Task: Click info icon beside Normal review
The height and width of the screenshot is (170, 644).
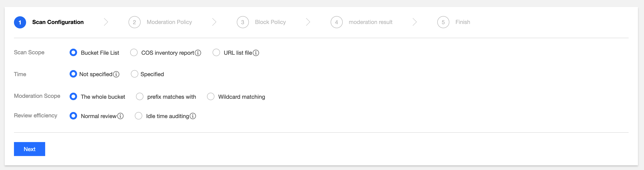Action: tap(120, 116)
